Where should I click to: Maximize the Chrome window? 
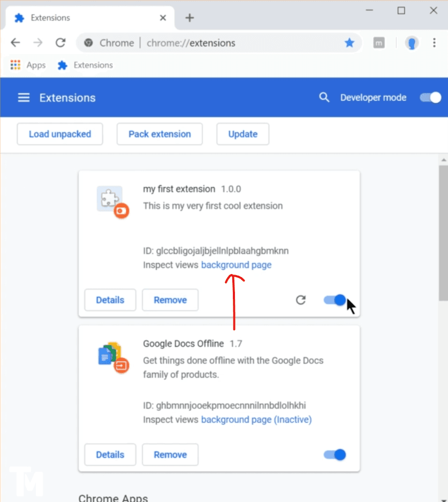(401, 10)
